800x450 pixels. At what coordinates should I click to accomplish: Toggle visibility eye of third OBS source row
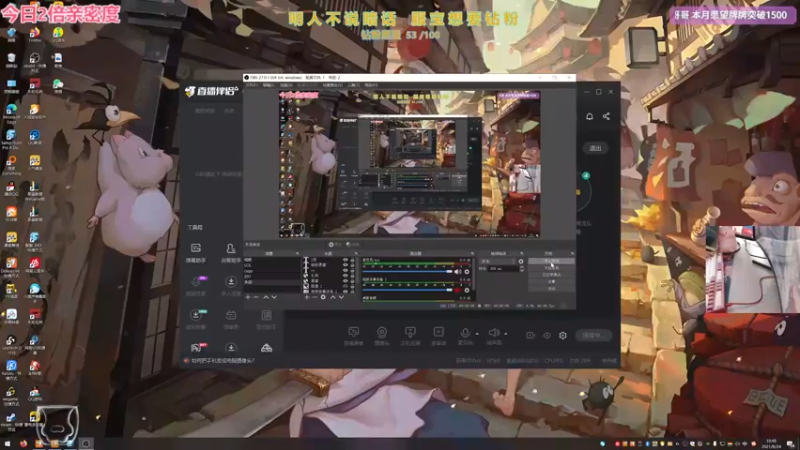coord(345,270)
